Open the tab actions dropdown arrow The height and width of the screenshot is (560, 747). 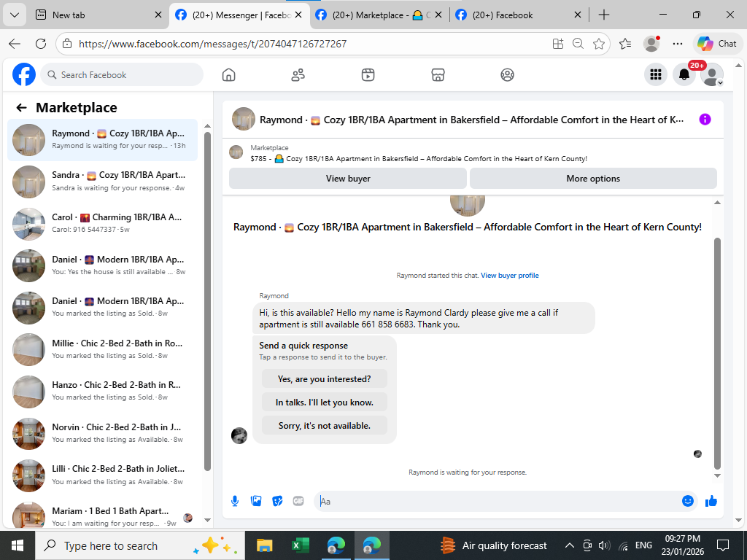(x=15, y=15)
